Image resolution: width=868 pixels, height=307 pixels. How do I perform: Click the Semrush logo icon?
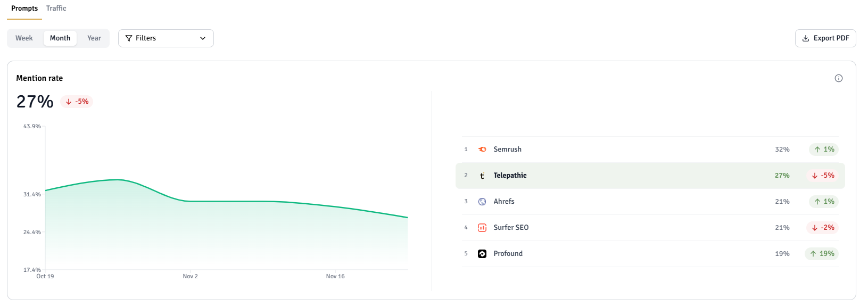[482, 150]
